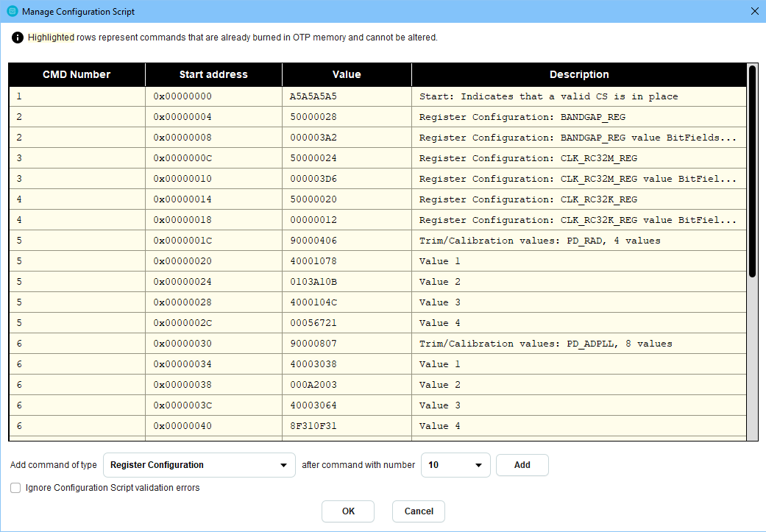
Task: Select 'CLK_RC32K_REG value BitFiel...' description
Action: click(x=579, y=220)
